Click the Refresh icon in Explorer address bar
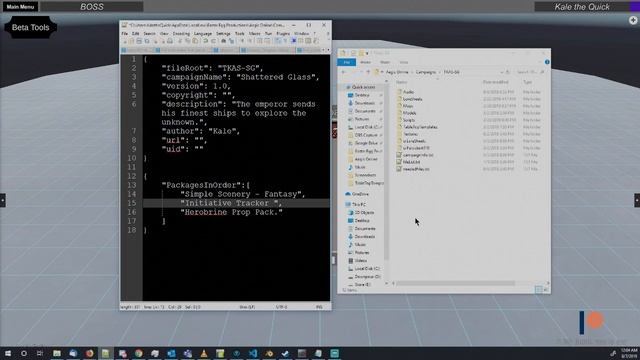640x360 pixels. [x=508, y=72]
